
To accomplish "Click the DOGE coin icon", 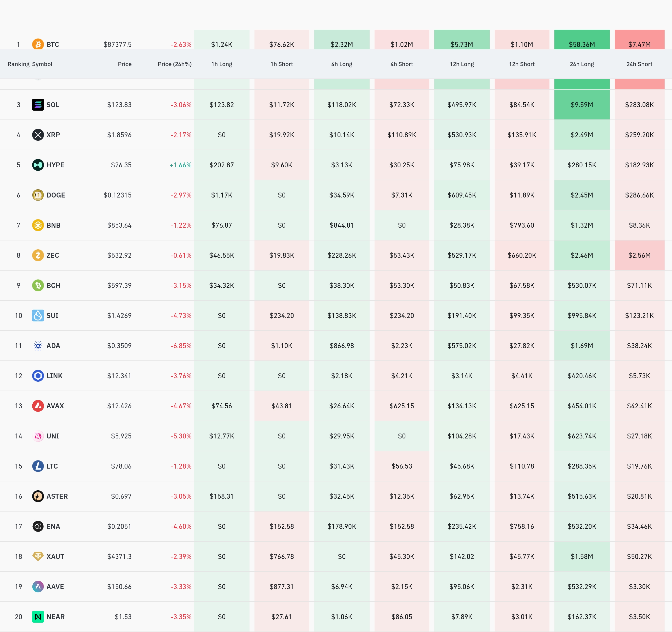I will click(38, 195).
